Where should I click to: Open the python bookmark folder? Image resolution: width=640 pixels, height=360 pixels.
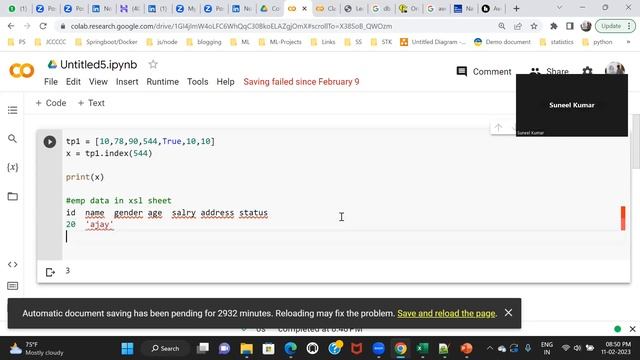pos(597,42)
